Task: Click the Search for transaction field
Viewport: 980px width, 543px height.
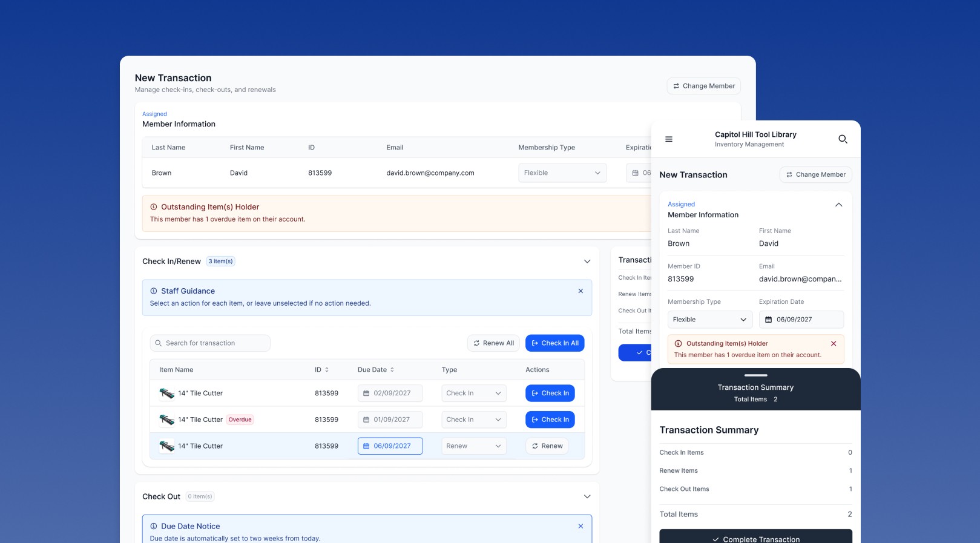Action: coord(210,343)
